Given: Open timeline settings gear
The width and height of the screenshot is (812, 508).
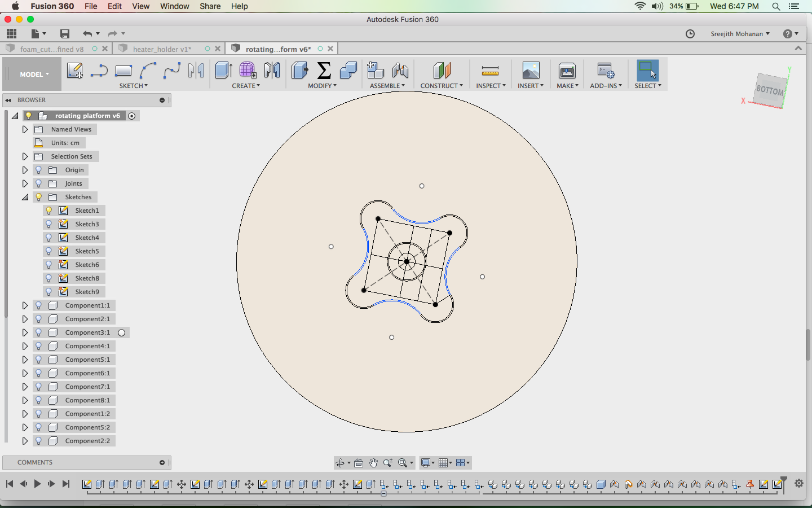Looking at the screenshot, I should tap(799, 483).
